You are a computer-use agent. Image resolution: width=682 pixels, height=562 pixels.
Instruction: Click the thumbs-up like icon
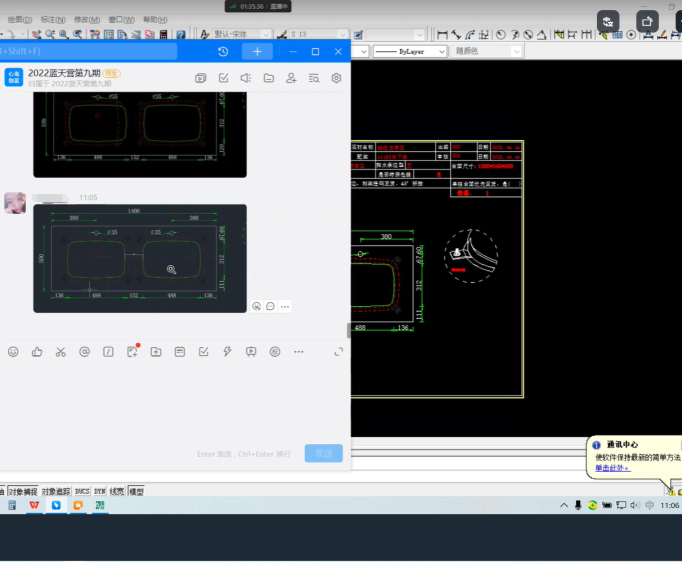37,352
